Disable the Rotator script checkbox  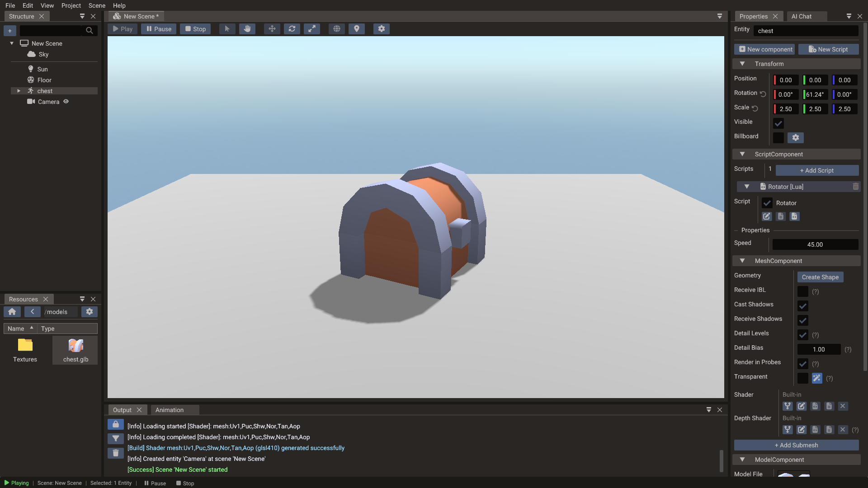tap(767, 203)
